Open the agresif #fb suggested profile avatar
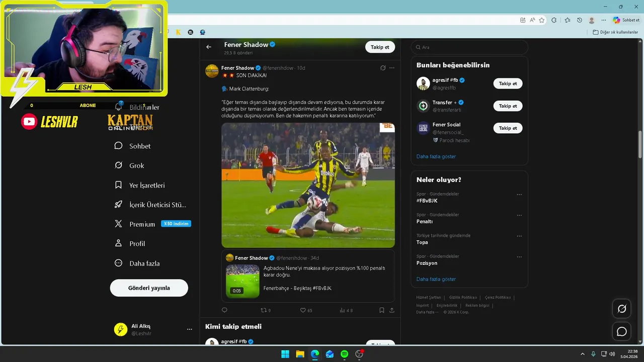Screen dimensions: 644x362 tap(423, 83)
